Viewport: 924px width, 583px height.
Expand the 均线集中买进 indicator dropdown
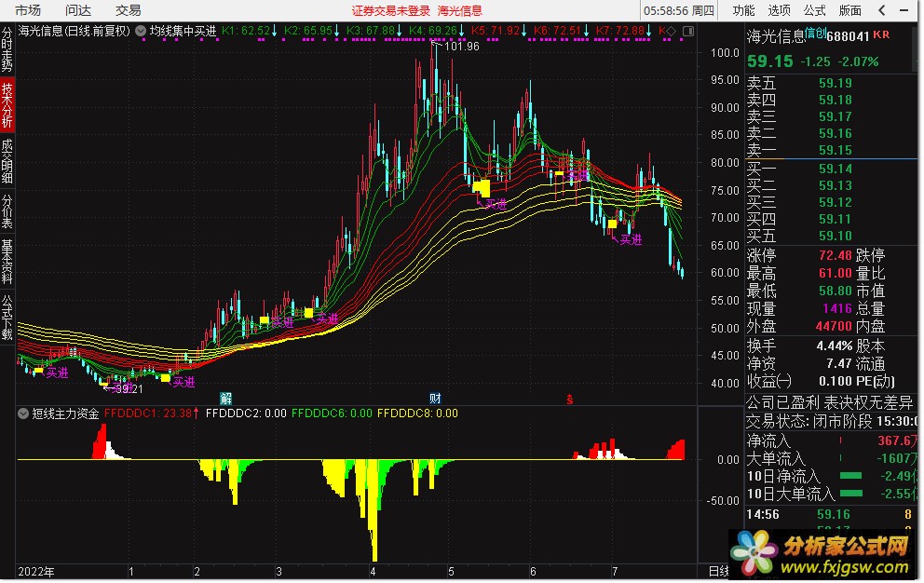tap(141, 31)
